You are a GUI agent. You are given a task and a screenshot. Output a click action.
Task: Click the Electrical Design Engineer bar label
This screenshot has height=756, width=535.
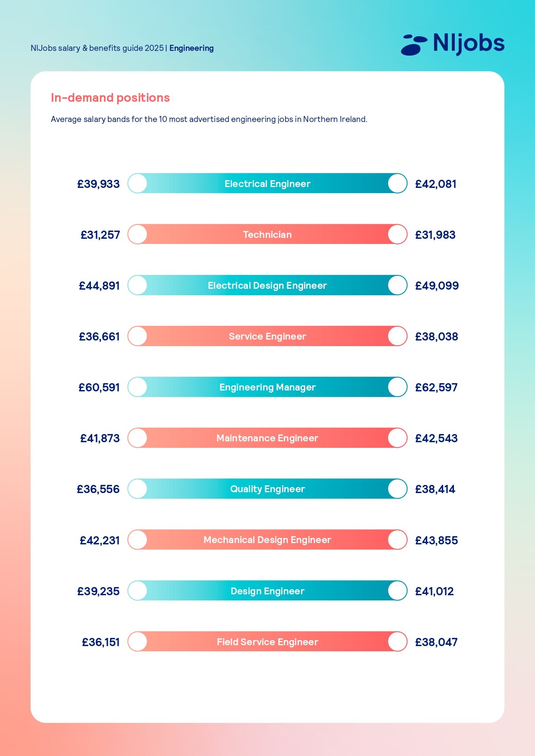pyautogui.click(x=267, y=286)
